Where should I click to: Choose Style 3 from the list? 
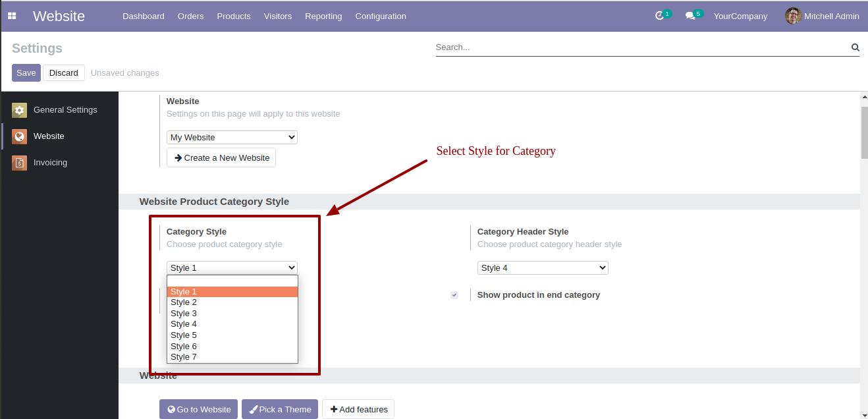click(x=232, y=314)
